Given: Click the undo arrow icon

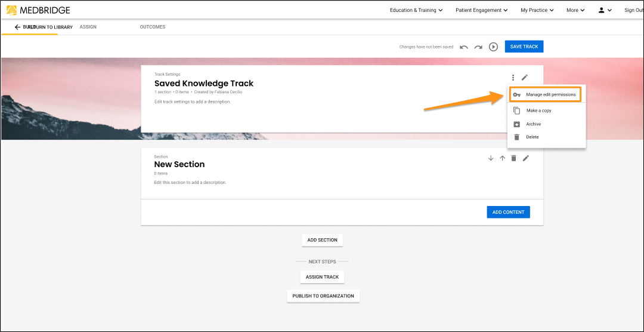Looking at the screenshot, I should coord(464,47).
